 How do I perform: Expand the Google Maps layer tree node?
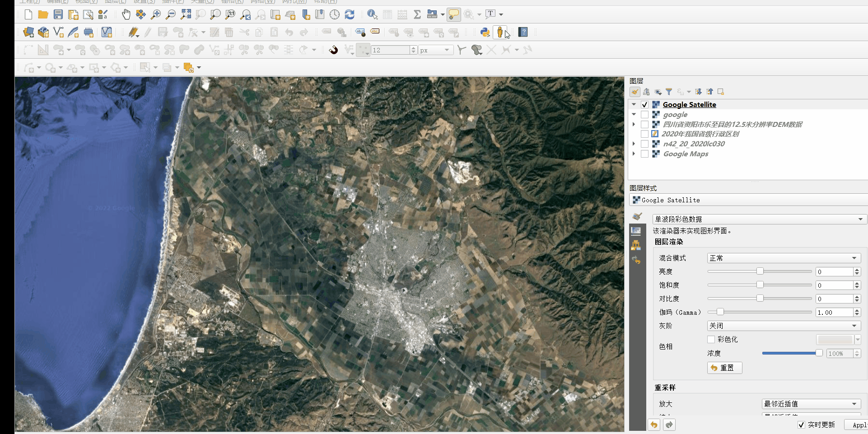[x=634, y=154]
